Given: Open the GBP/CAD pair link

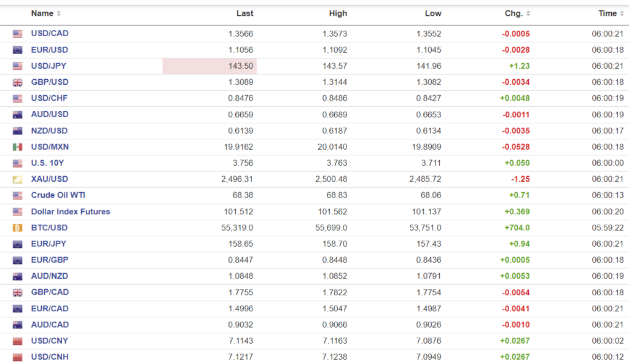Looking at the screenshot, I should click(50, 292).
